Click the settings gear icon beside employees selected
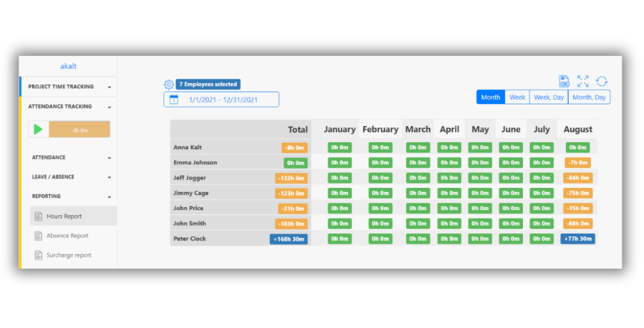The height and width of the screenshot is (328, 644). (169, 85)
